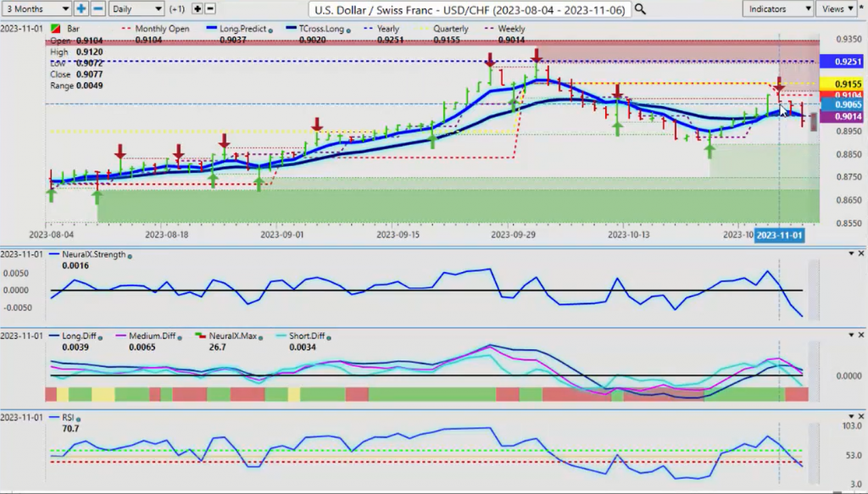
Task: Click the Close value 0.9077
Action: [x=90, y=74]
